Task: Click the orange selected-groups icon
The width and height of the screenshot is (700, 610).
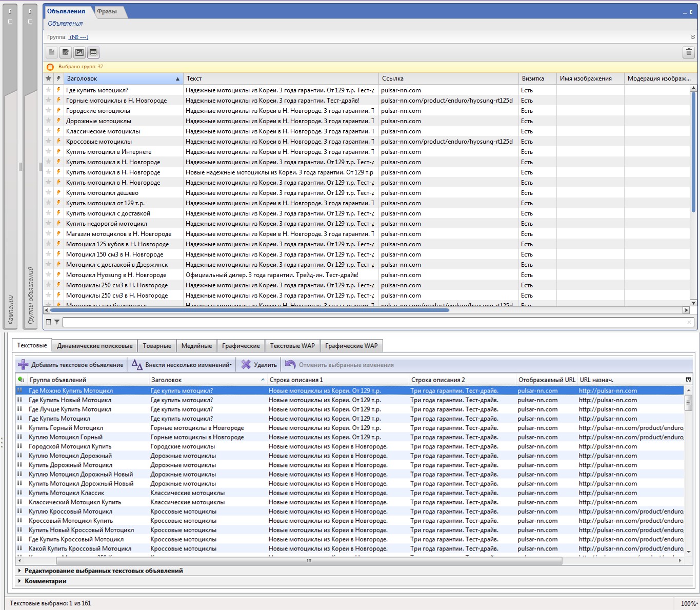Action: tap(50, 67)
